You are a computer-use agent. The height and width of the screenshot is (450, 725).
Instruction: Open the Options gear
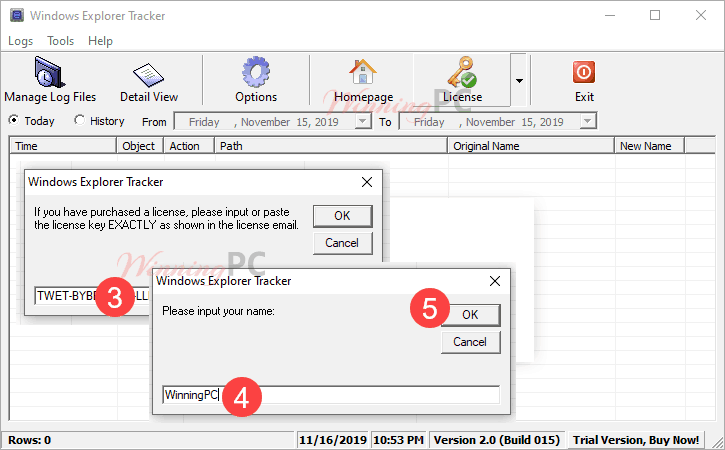pos(256,80)
